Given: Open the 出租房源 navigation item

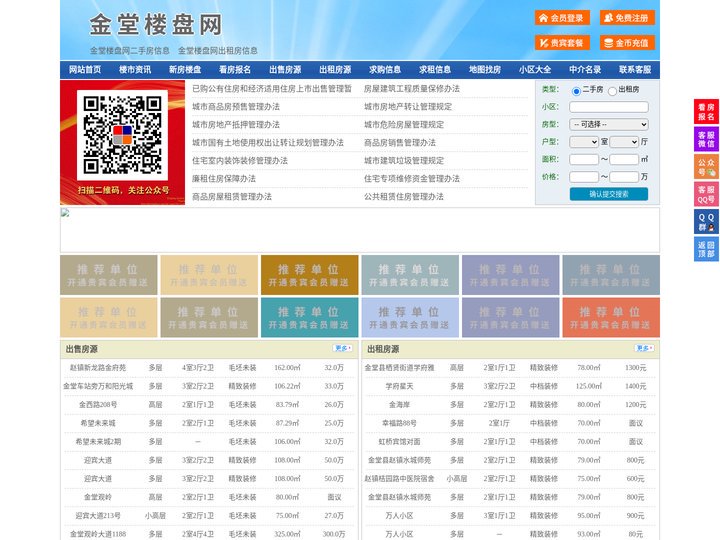Looking at the screenshot, I should [335, 70].
